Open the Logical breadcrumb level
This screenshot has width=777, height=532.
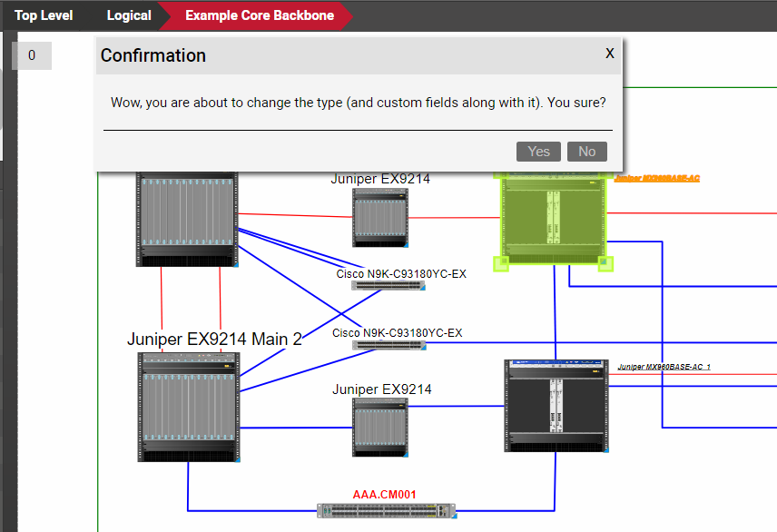129,15
